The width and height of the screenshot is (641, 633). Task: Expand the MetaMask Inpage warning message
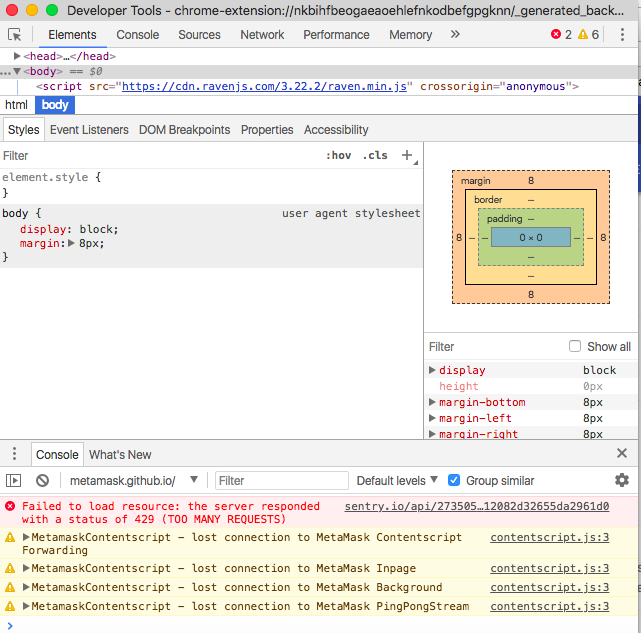[26, 568]
